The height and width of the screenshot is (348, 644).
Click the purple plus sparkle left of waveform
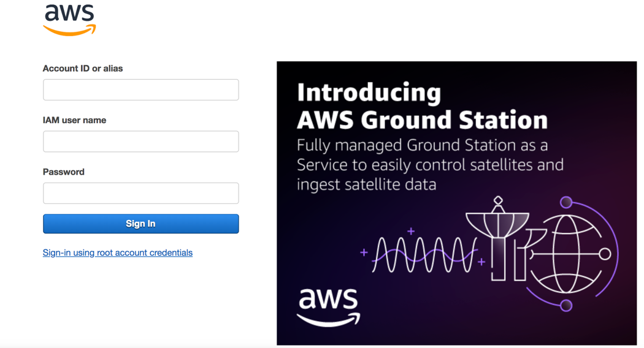[x=364, y=252]
